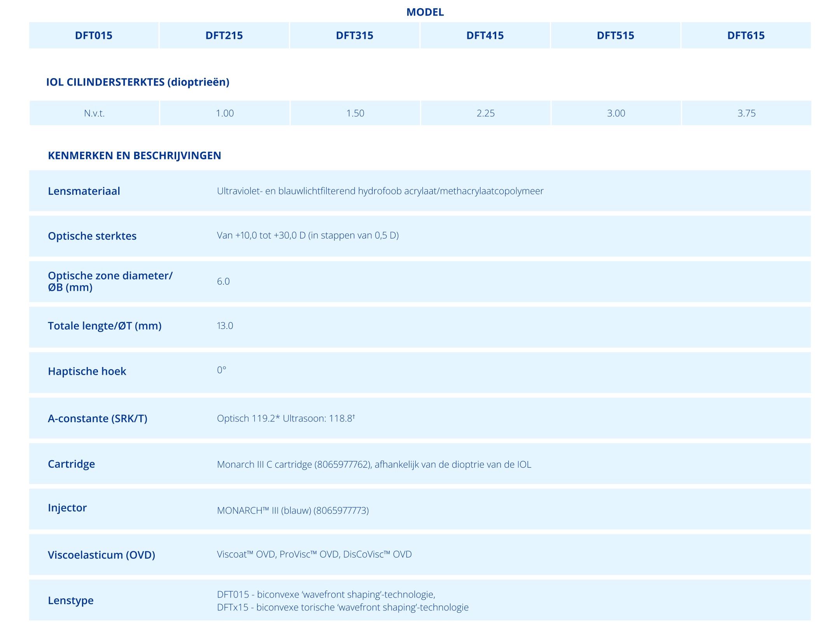
Task: Click the 'Optisch 119.2* Ultrasoon: 118.8' value
Action: click(286, 418)
